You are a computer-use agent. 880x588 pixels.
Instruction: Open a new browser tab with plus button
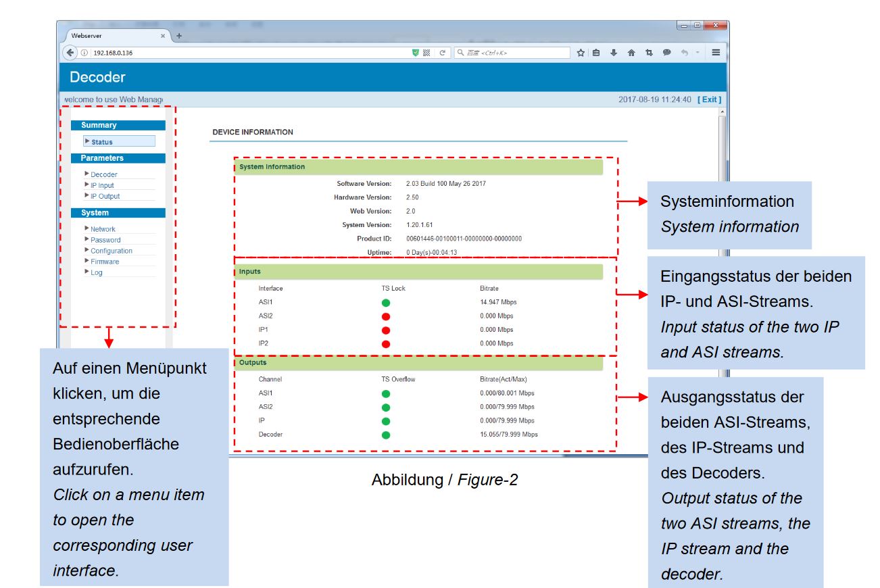click(179, 36)
